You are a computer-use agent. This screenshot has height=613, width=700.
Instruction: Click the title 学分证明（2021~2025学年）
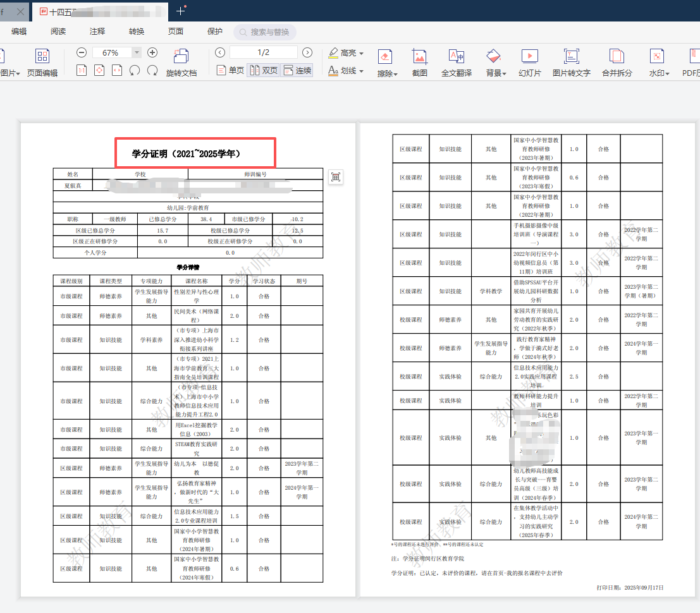tap(186, 154)
